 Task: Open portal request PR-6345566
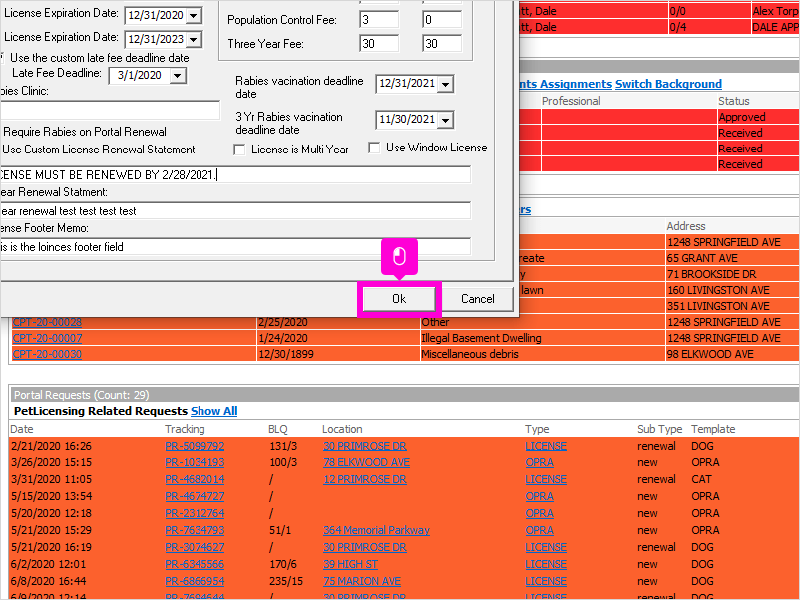point(194,564)
